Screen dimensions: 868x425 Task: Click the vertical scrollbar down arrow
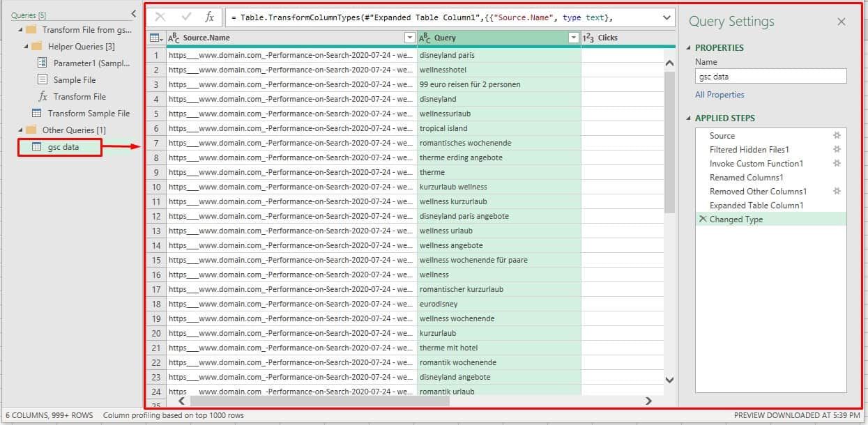pyautogui.click(x=669, y=380)
